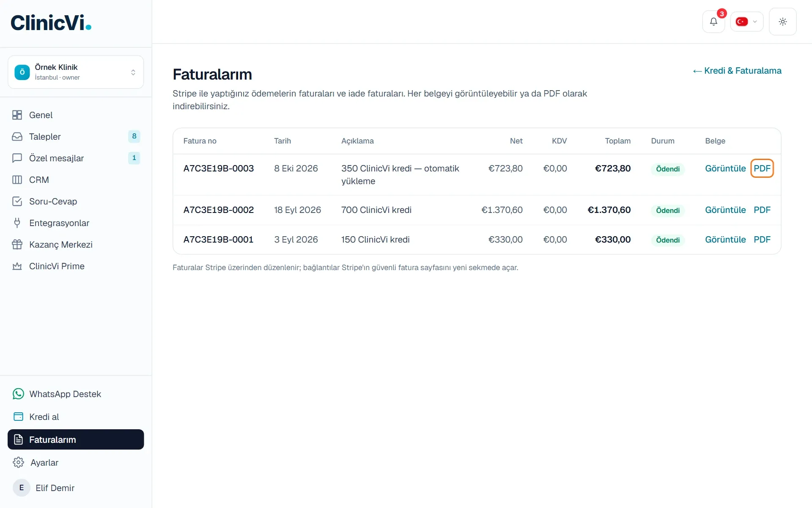
Task: Select invoice number A7C3E19B-0002
Action: [x=219, y=210]
